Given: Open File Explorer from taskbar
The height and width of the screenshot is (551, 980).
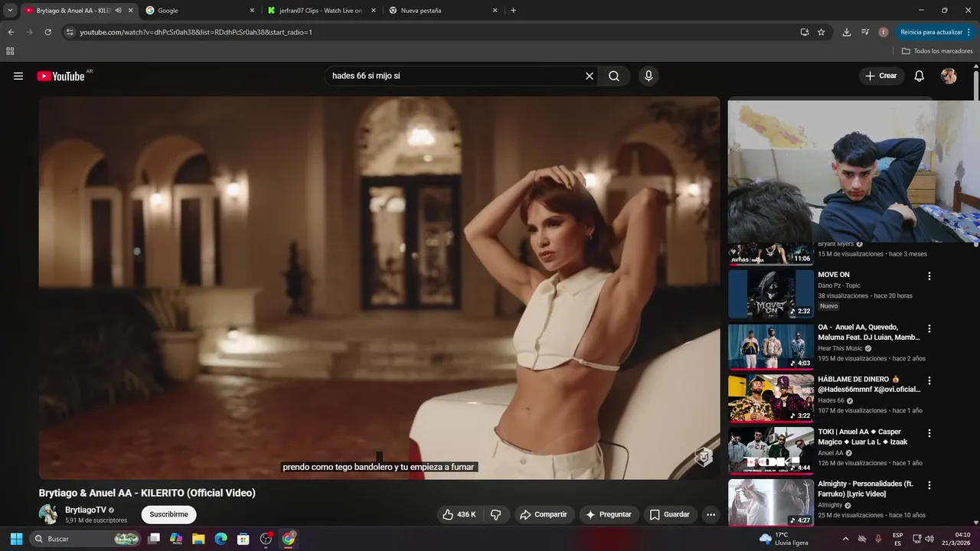Looking at the screenshot, I should point(198,539).
